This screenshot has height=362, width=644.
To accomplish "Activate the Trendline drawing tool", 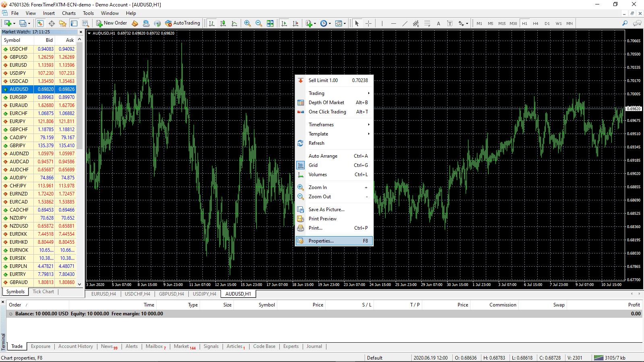I will pyautogui.click(x=405, y=23).
